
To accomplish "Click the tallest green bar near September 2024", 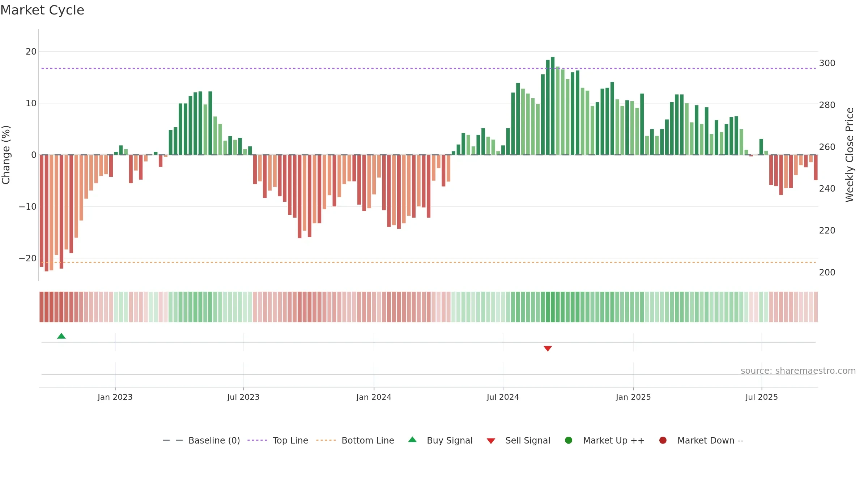I will point(553,106).
